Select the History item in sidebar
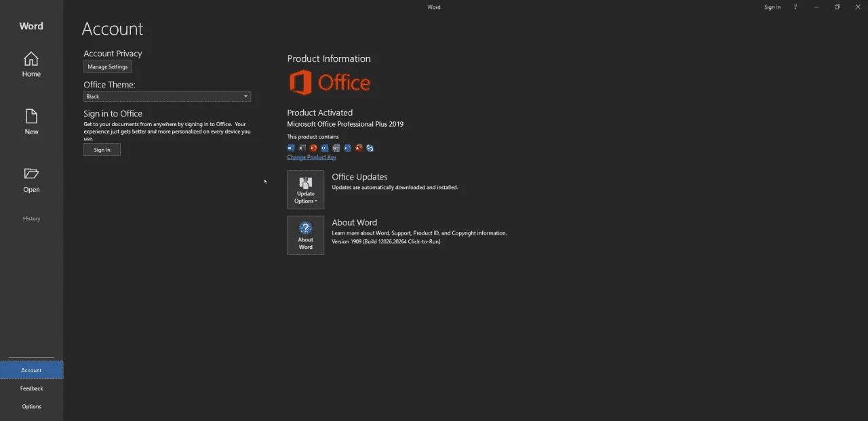The height and width of the screenshot is (421, 868). pyautogui.click(x=31, y=219)
